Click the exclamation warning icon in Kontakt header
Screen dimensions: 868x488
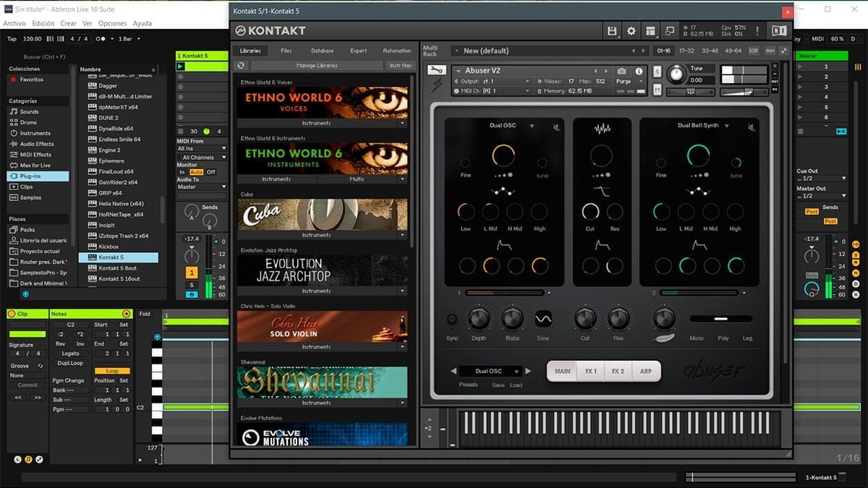pos(758,31)
